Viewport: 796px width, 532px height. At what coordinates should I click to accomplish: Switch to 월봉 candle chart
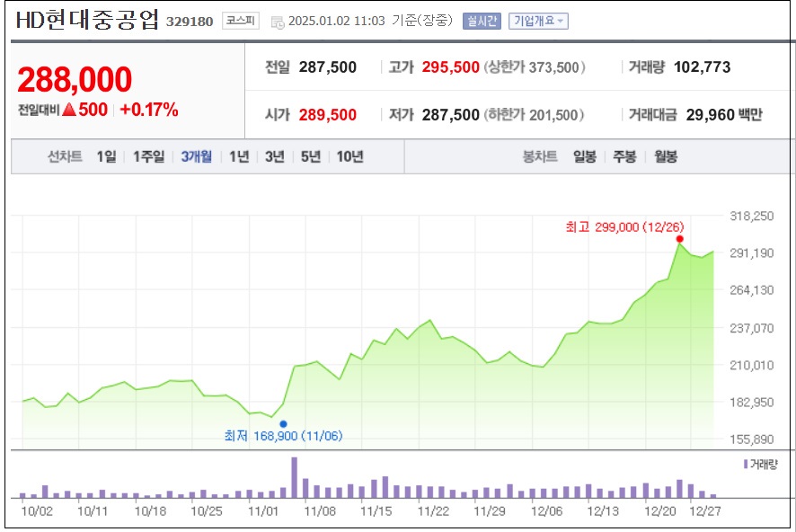click(666, 156)
